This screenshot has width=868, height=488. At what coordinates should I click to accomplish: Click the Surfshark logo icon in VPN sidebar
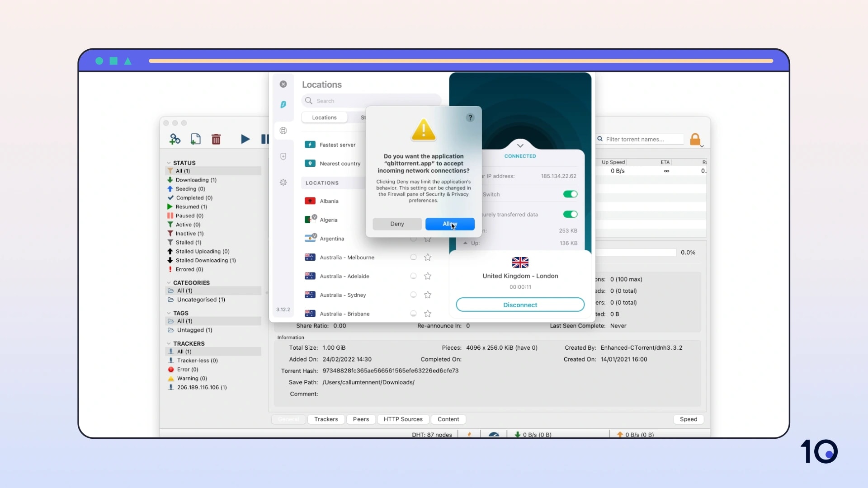click(x=283, y=104)
